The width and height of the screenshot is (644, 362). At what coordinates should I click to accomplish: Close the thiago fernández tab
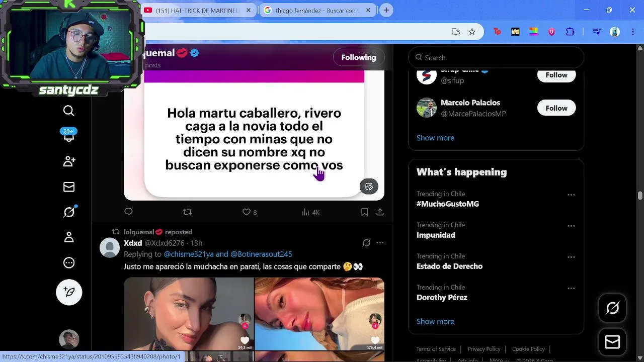(368, 10)
